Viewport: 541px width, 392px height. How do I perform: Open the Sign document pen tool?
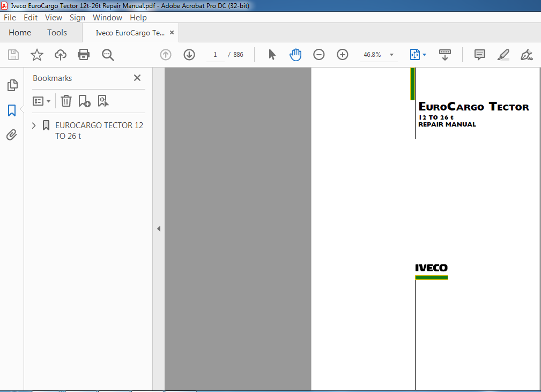pos(527,55)
